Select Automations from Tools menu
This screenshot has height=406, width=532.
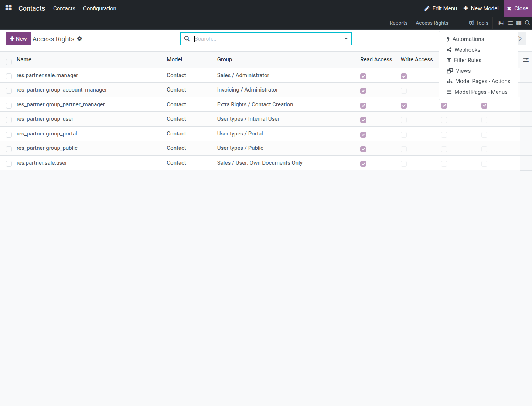[x=478, y=39]
